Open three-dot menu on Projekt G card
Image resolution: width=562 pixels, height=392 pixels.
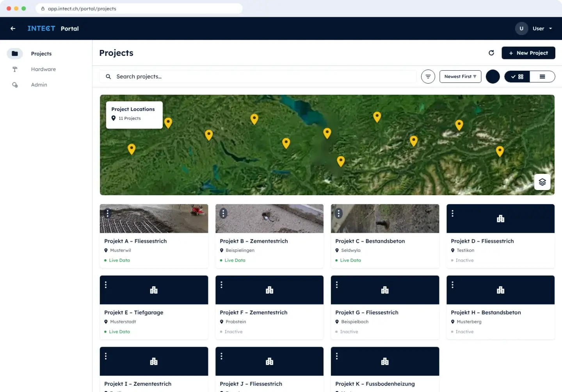[x=337, y=285]
